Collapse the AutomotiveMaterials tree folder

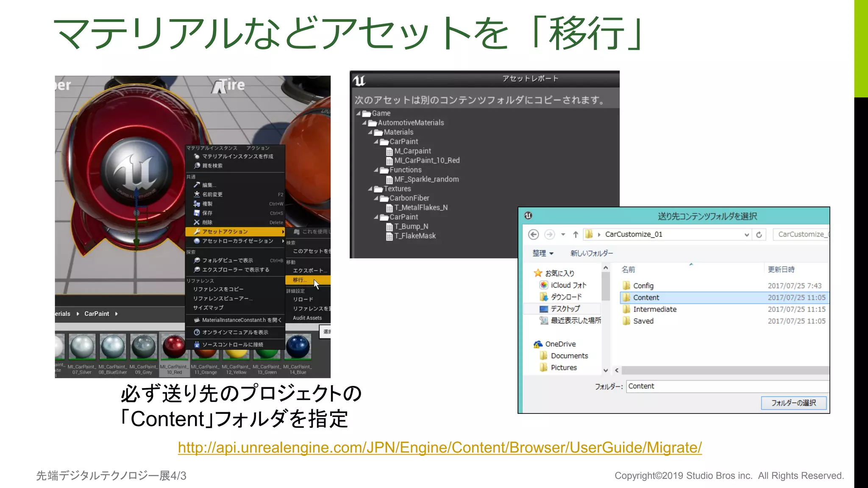click(x=364, y=123)
